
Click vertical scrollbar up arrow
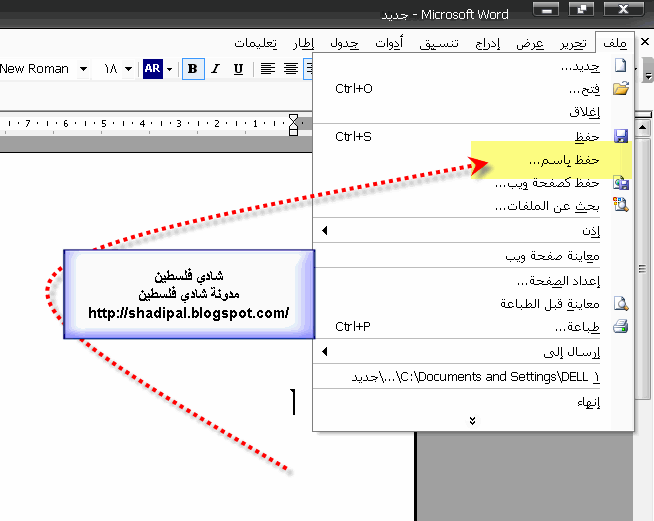point(642,127)
